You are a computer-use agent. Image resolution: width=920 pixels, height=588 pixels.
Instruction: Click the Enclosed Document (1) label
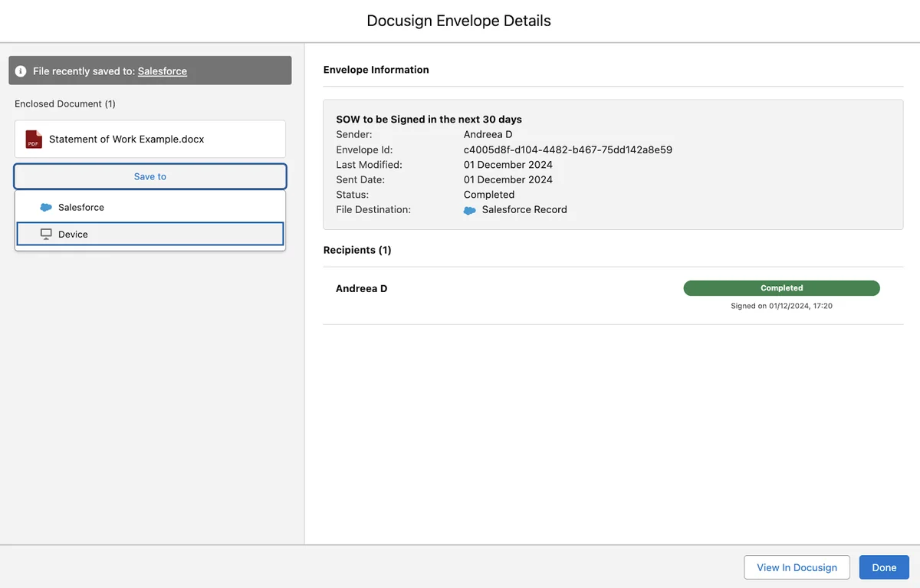pos(65,103)
